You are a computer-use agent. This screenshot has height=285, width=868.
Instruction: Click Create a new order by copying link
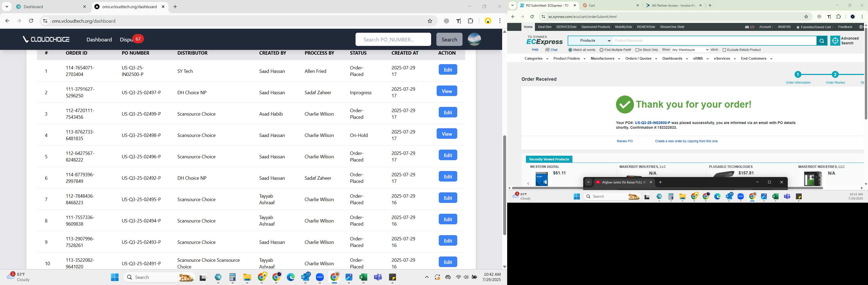(x=686, y=141)
